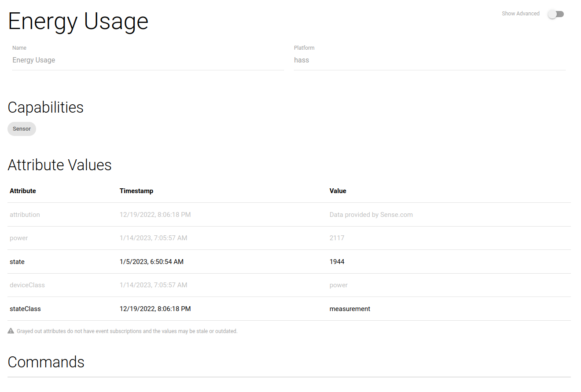Click the Value column header
The image size is (581, 392).
pos(338,191)
